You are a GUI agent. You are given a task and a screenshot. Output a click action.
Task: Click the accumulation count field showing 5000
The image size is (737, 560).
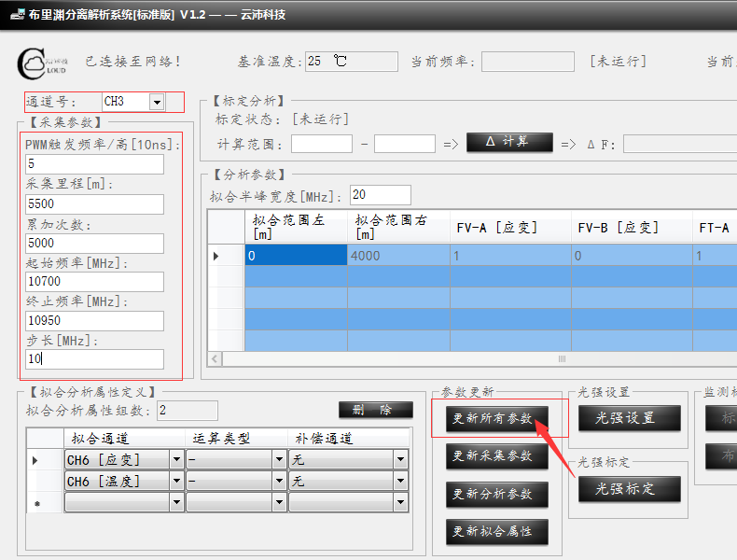pos(94,243)
